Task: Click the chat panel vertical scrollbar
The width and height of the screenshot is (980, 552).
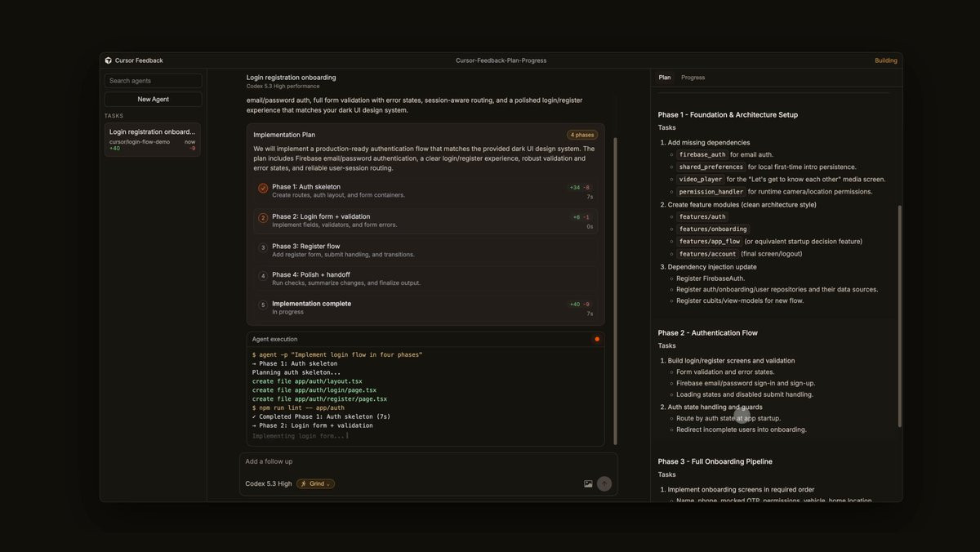Action: [616, 291]
